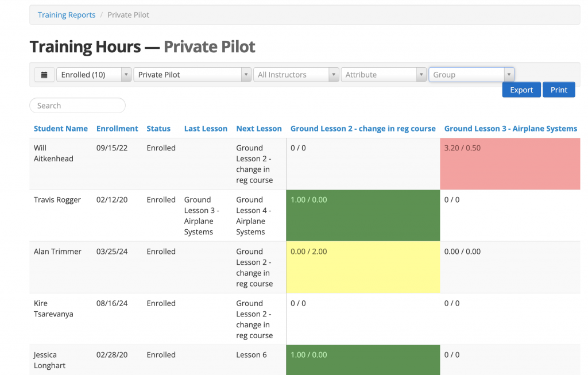Screen dimensions: 588x375
Task: Sort by Ground Lesson 3 - Airplane Systems
Action: point(510,128)
